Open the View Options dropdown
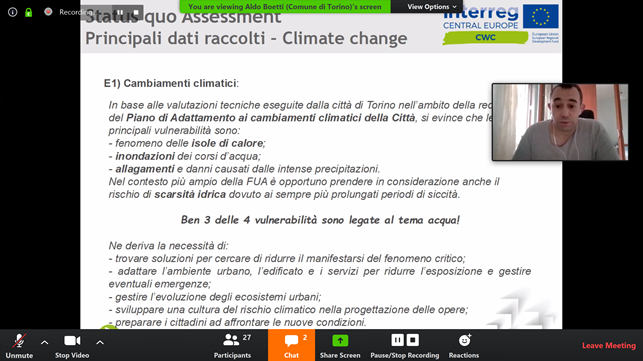Viewport: 643px width, 361px height. 431,7
